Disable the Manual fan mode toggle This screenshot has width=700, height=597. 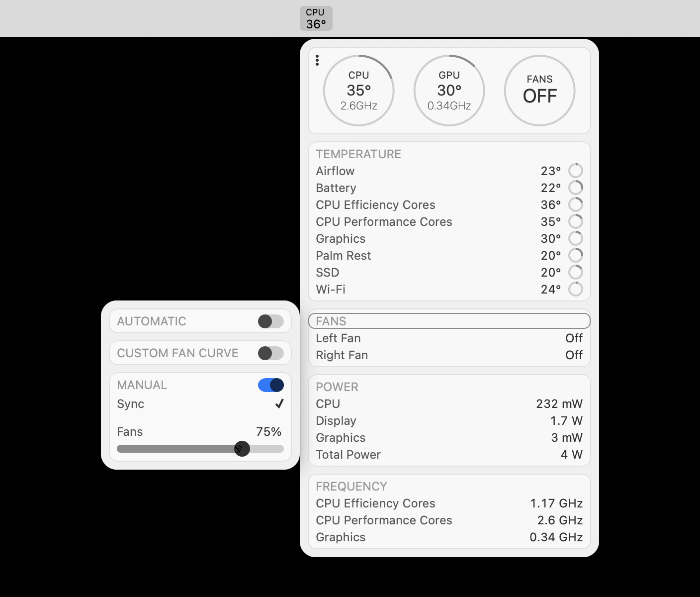271,385
